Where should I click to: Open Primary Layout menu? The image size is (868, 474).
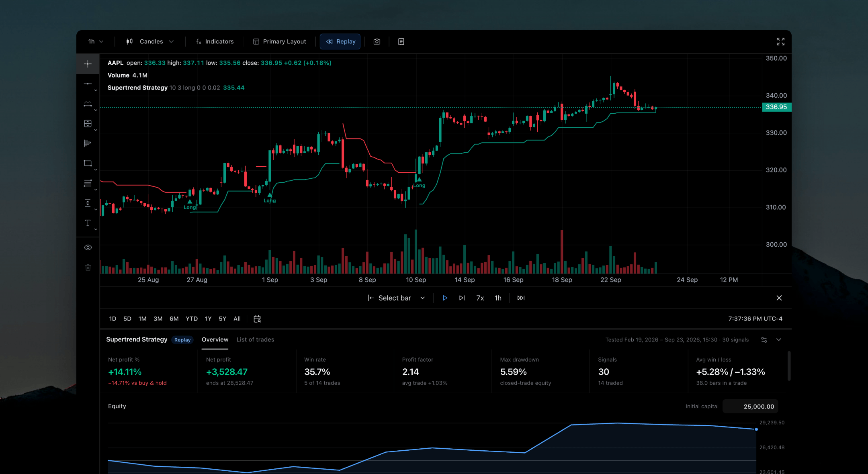click(279, 42)
